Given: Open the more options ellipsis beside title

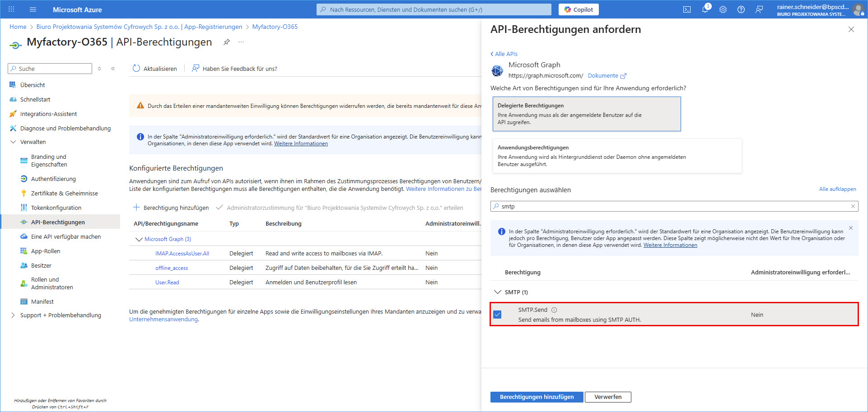Looking at the screenshot, I should pos(241,42).
